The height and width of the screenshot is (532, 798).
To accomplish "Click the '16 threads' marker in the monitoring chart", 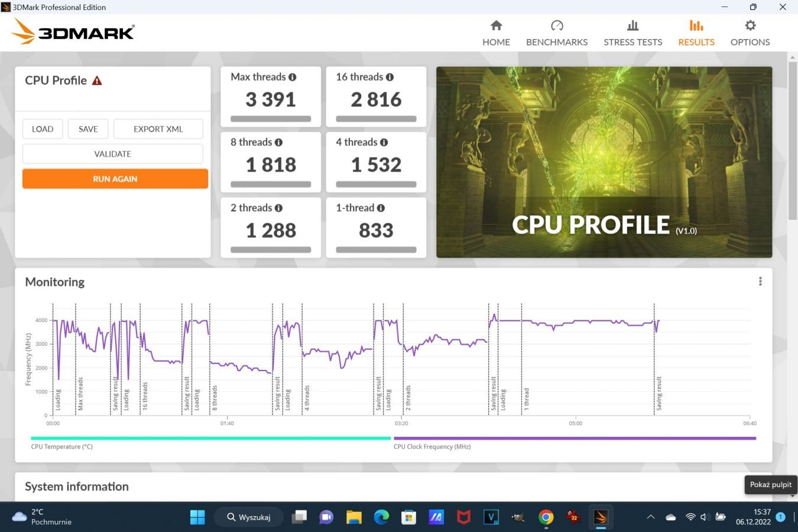I will (x=145, y=396).
